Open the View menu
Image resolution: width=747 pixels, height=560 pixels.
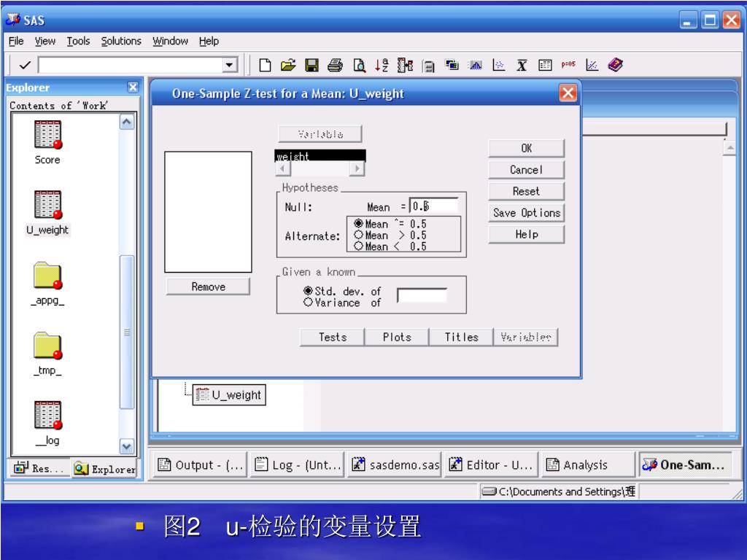44,41
